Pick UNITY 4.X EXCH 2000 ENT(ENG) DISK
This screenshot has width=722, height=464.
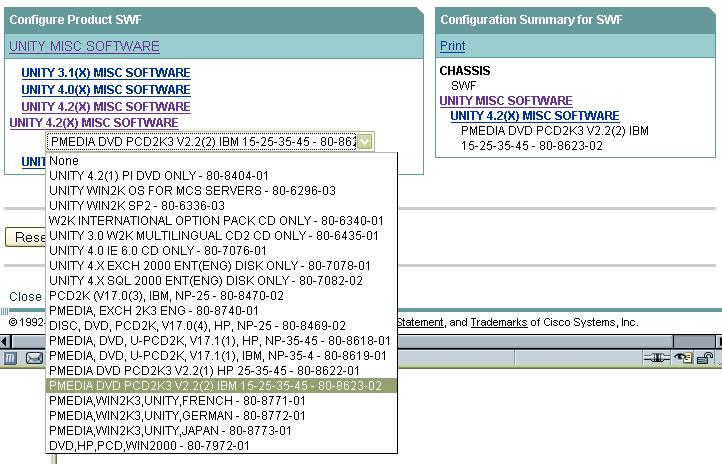221,266
